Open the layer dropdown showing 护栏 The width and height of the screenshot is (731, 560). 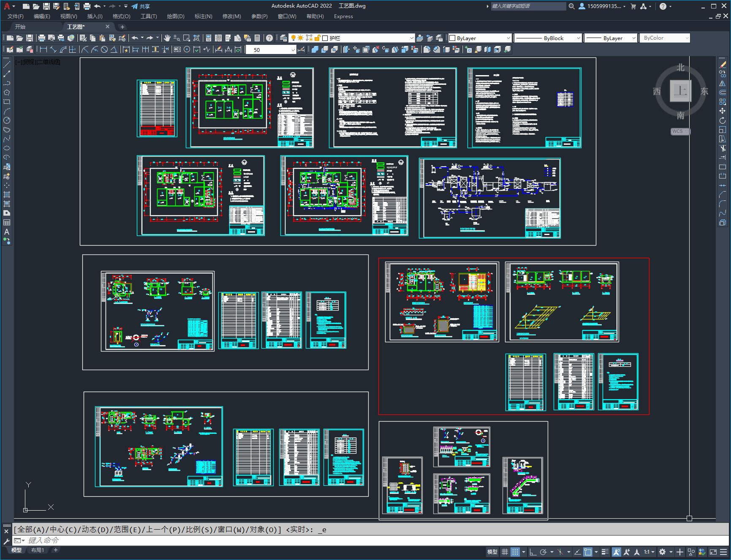coord(351,38)
